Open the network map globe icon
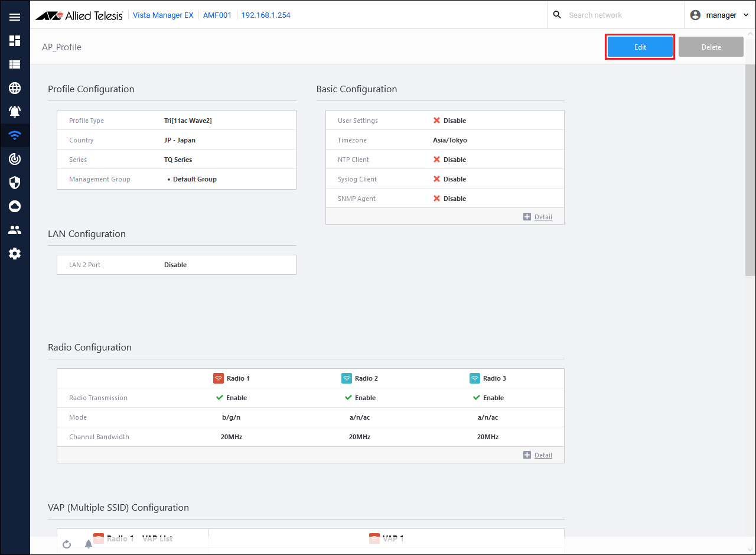 [15, 88]
